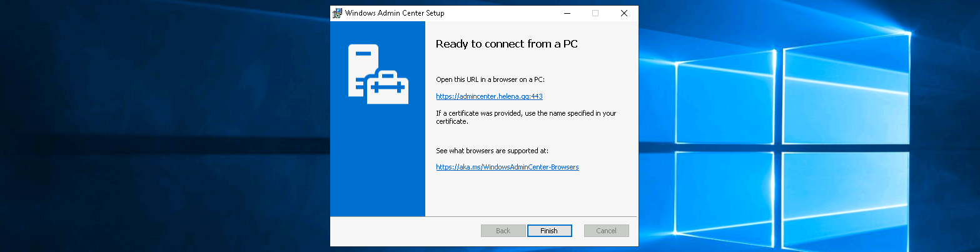980x252 pixels.
Task: Click the toolbox graphic in blue panel
Action: click(x=389, y=90)
